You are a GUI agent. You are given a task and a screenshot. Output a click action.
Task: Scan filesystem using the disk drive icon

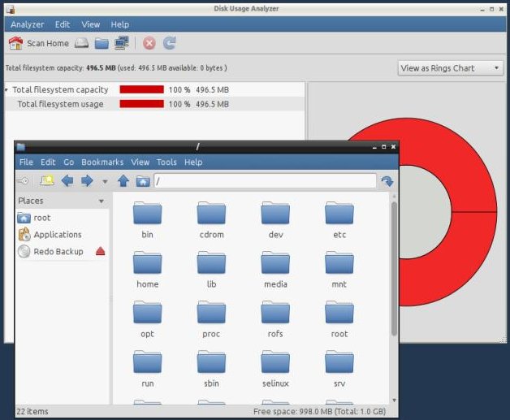(81, 43)
